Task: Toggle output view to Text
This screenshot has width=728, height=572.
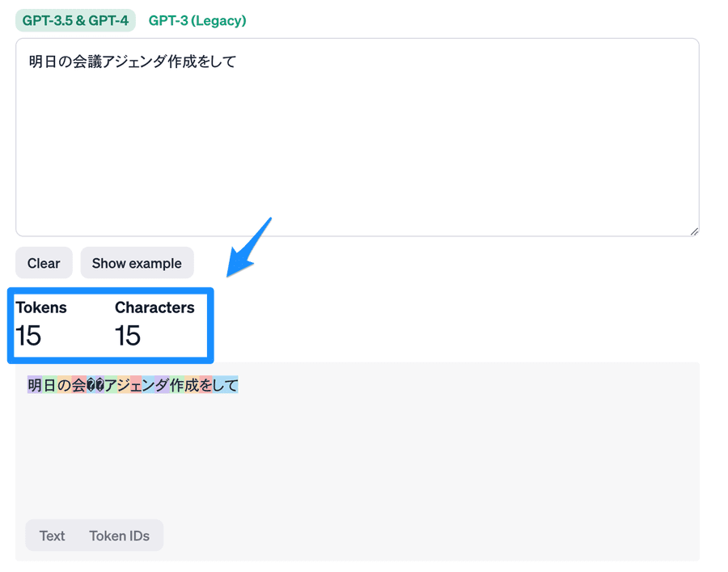Action: click(x=52, y=536)
